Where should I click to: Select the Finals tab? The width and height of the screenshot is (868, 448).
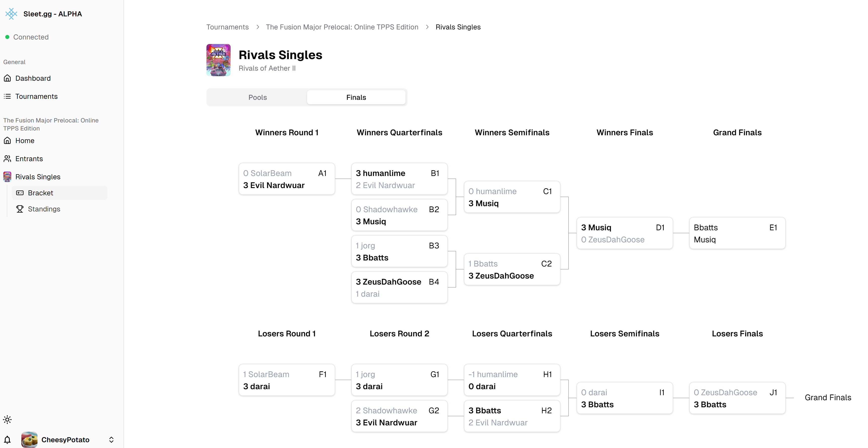[x=356, y=97]
